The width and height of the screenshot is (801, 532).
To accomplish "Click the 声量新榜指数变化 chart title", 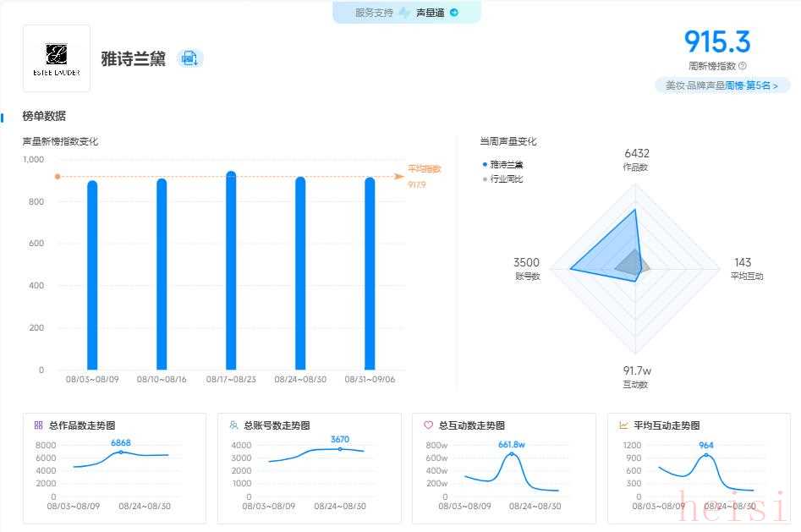I will (60, 141).
